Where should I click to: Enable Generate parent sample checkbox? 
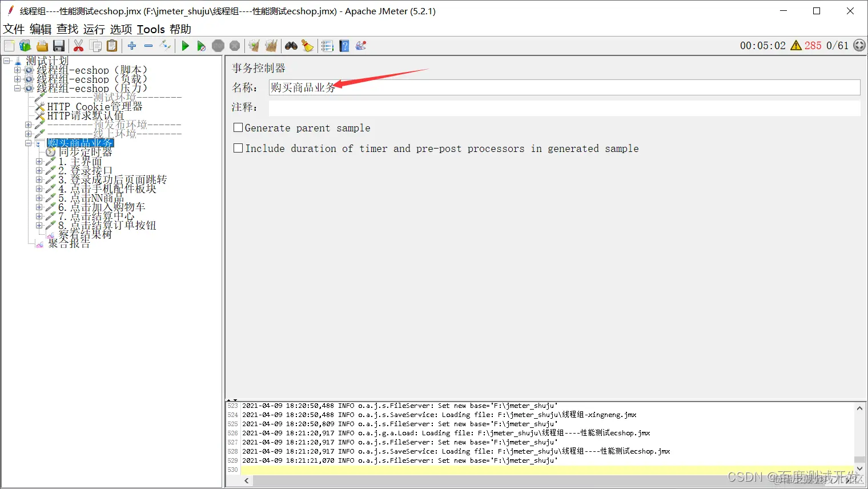(x=238, y=127)
